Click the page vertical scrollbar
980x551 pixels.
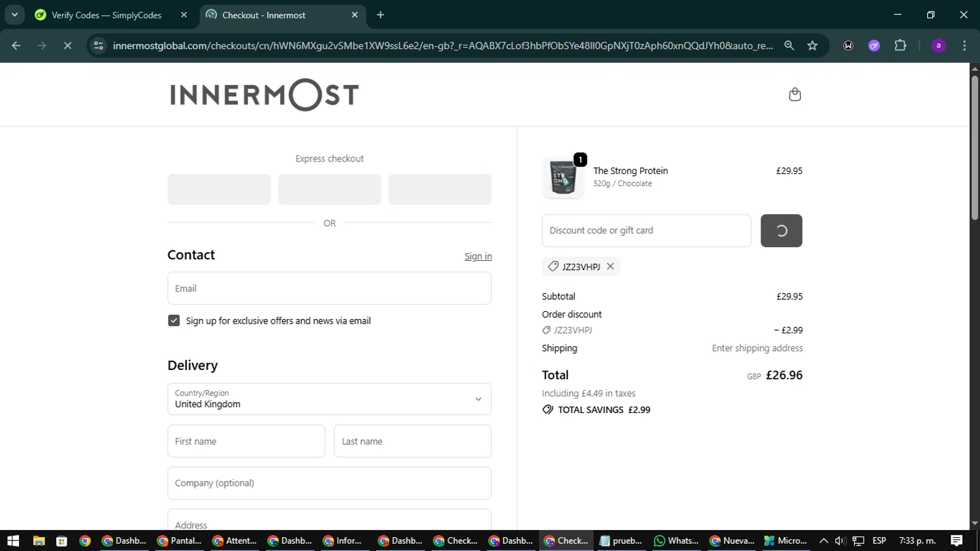pyautogui.click(x=975, y=148)
